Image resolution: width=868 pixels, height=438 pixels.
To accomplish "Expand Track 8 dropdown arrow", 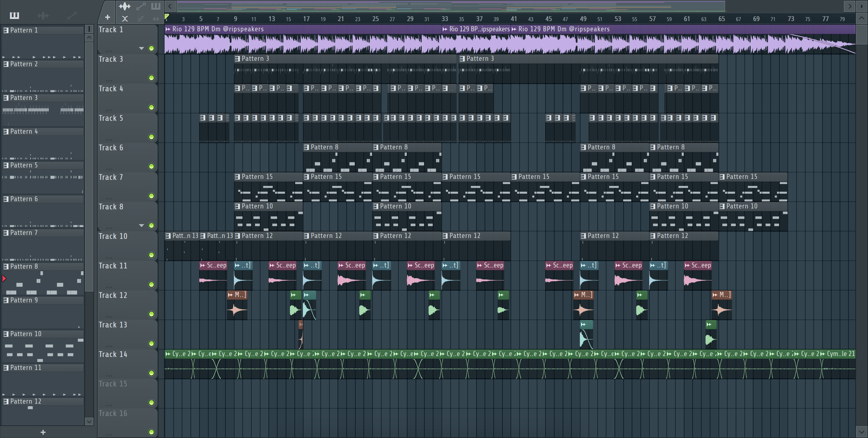I will [x=142, y=226].
